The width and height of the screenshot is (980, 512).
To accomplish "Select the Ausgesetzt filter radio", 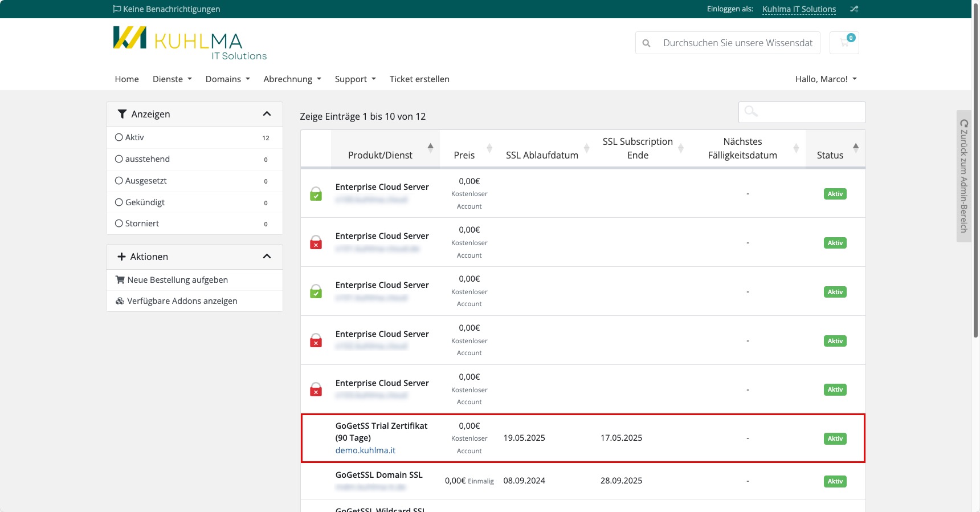I will (119, 181).
